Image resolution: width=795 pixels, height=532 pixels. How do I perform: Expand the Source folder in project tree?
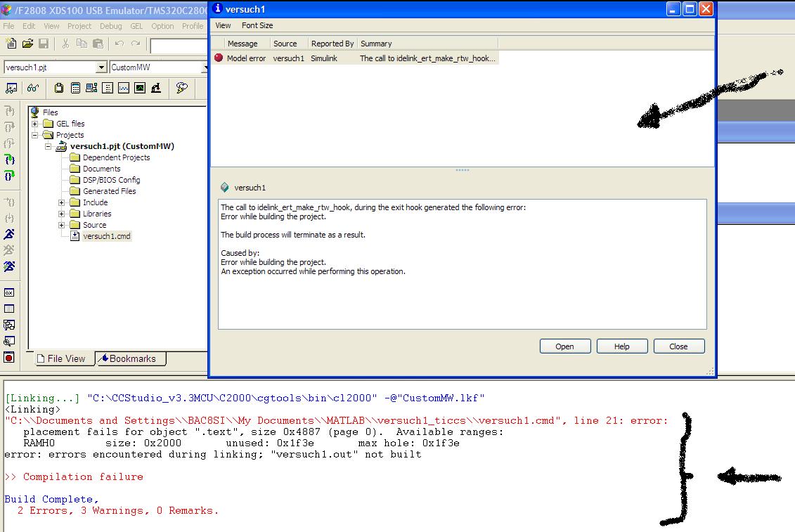coord(61,225)
